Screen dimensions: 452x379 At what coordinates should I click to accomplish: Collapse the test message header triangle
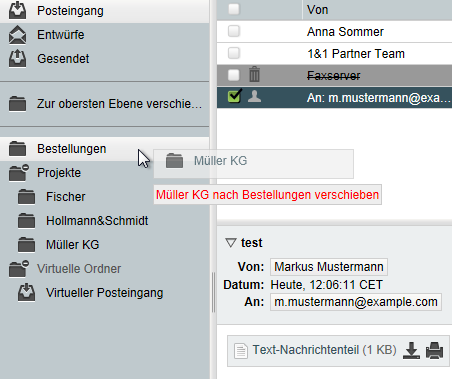231,242
